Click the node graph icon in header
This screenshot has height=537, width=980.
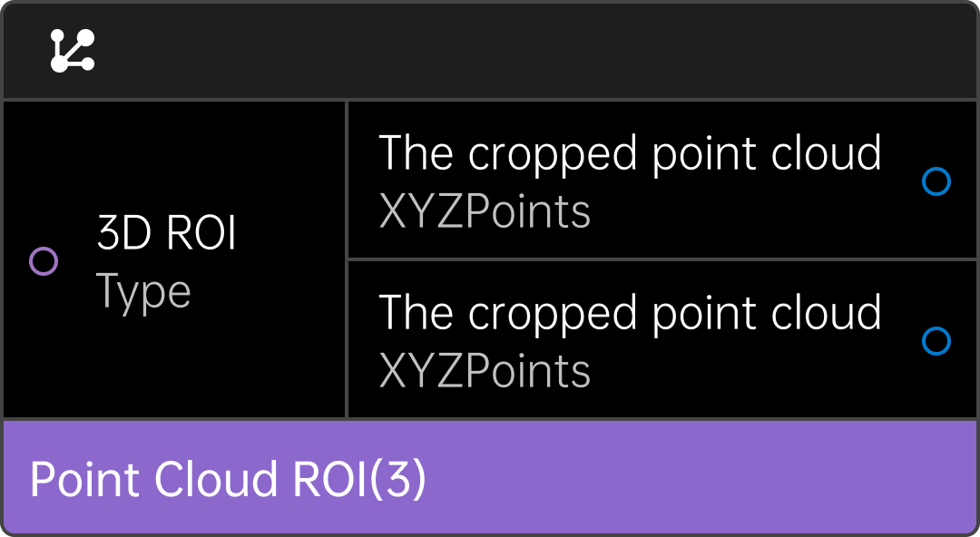pos(72,51)
